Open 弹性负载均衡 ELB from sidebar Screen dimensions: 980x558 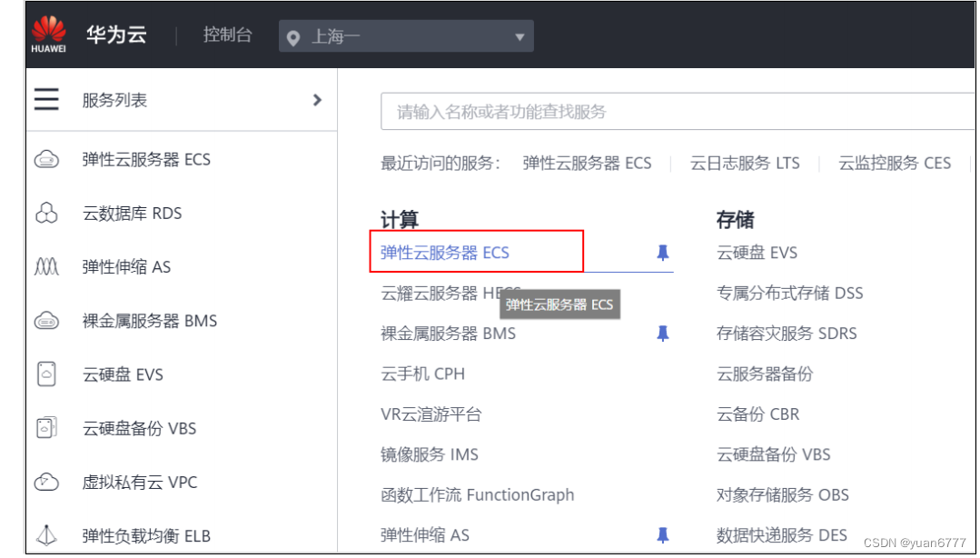click(146, 536)
